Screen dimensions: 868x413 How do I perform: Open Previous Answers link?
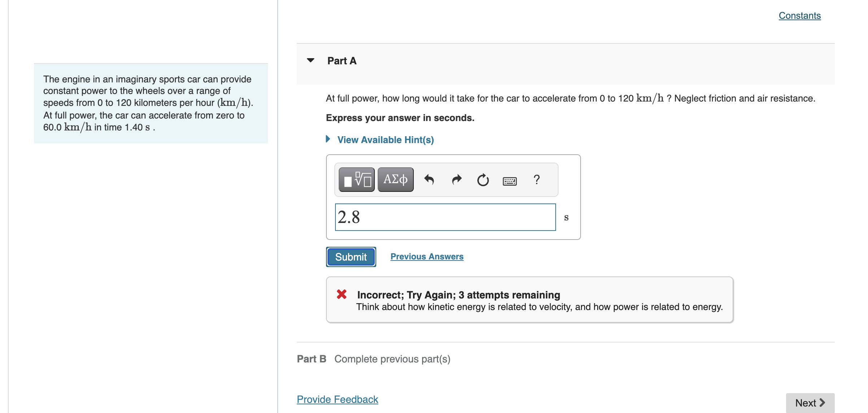[427, 257]
